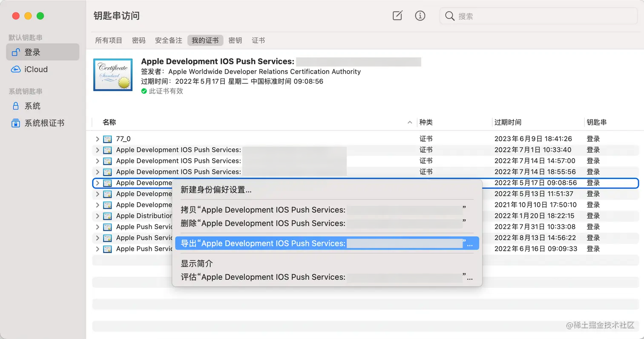Click the 2022年8月13日 14:56:22 expiry cell
Screen dimensions: 644x339
click(x=535, y=238)
